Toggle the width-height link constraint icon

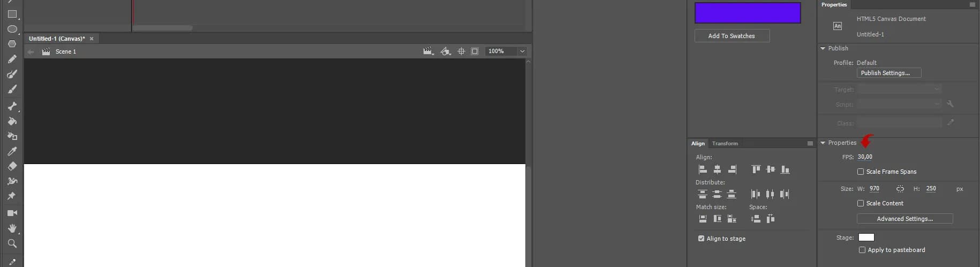[x=900, y=189]
